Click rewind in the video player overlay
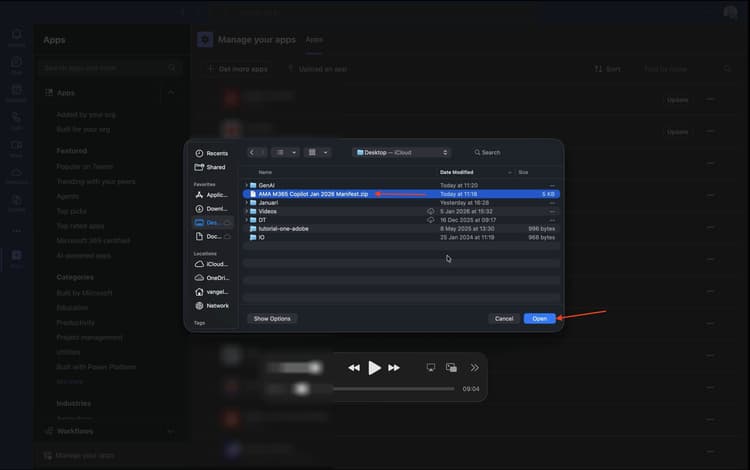Viewport: 750px width, 470px height. (x=354, y=368)
